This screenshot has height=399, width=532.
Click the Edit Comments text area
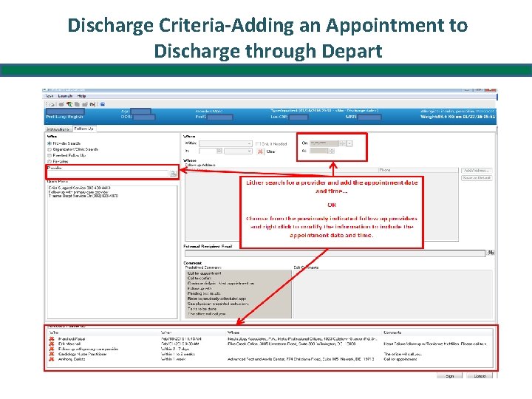(393, 295)
